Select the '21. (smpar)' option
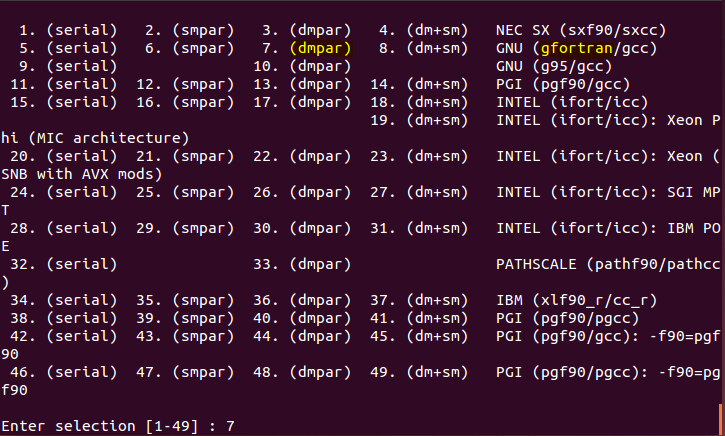725x436 pixels. coord(185,156)
